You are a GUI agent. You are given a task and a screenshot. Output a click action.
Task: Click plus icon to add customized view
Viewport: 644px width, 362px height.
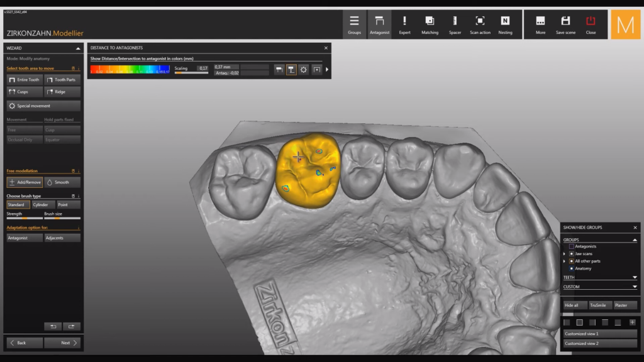coord(633,322)
